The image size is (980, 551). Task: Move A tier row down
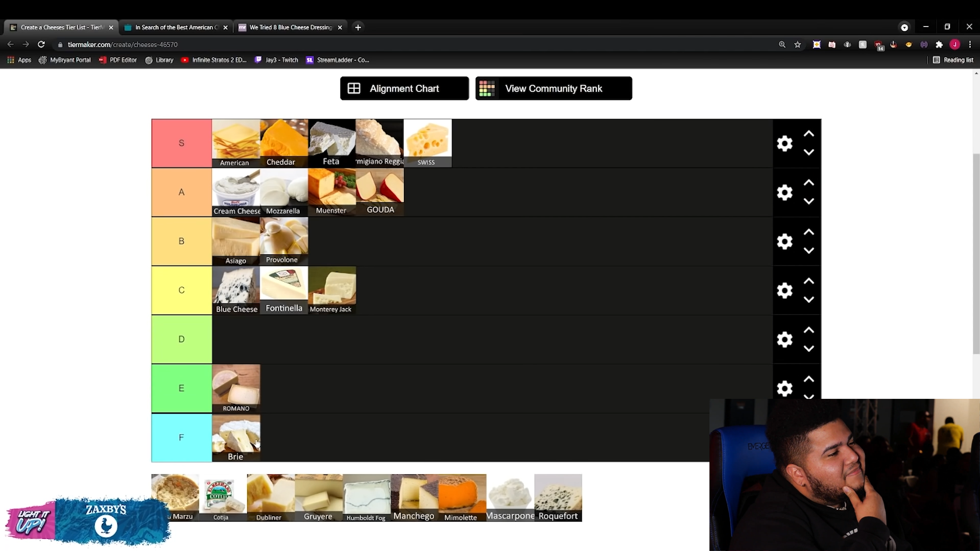tap(809, 201)
